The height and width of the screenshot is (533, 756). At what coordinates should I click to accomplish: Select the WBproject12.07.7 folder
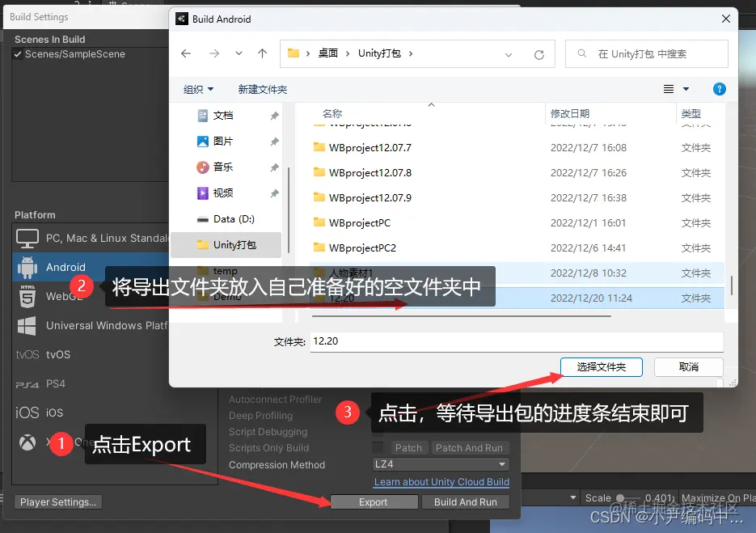pyautogui.click(x=370, y=147)
